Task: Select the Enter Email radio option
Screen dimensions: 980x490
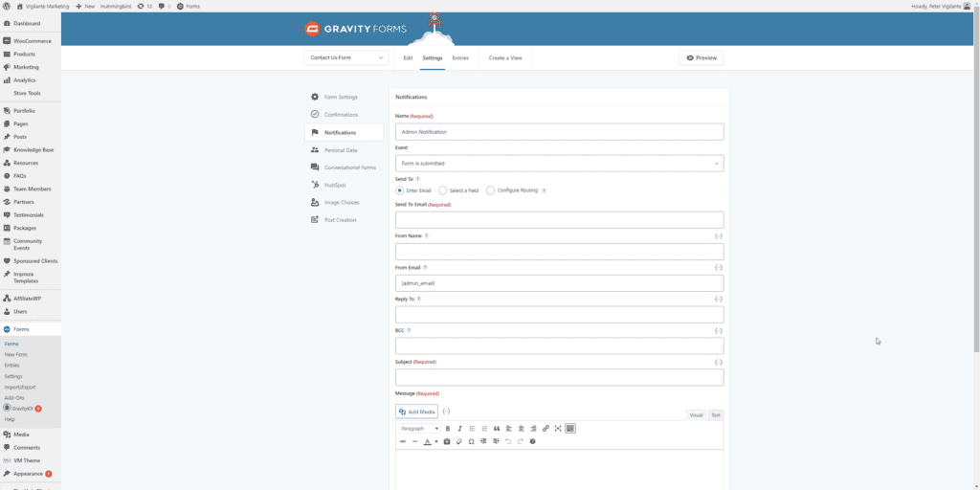Action: tap(400, 190)
